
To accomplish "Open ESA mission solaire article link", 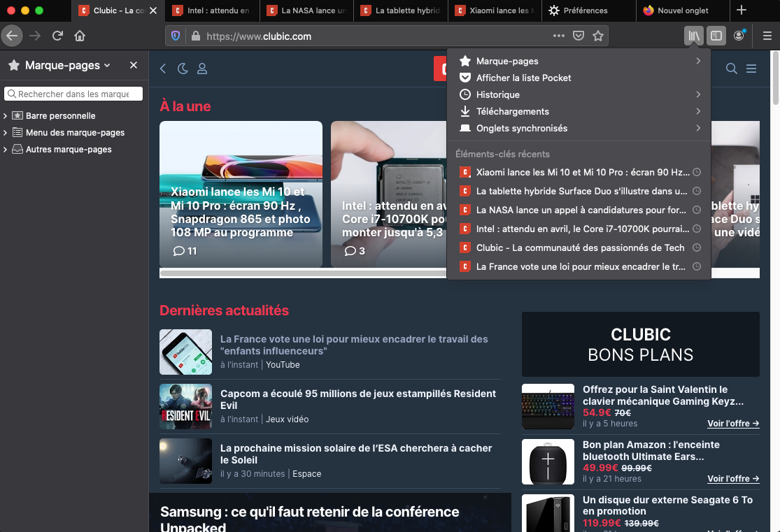I will click(356, 454).
